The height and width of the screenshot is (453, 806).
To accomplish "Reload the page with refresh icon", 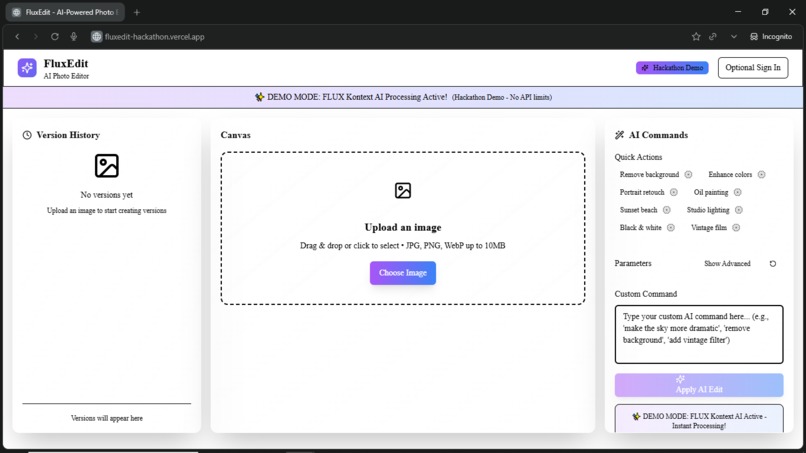I will [x=54, y=37].
